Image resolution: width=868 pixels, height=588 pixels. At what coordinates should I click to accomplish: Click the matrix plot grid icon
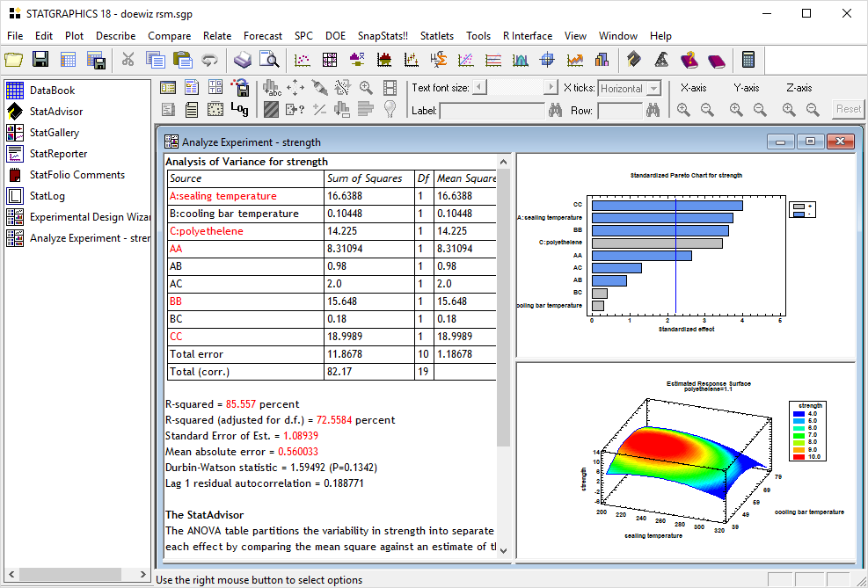pyautogui.click(x=330, y=60)
